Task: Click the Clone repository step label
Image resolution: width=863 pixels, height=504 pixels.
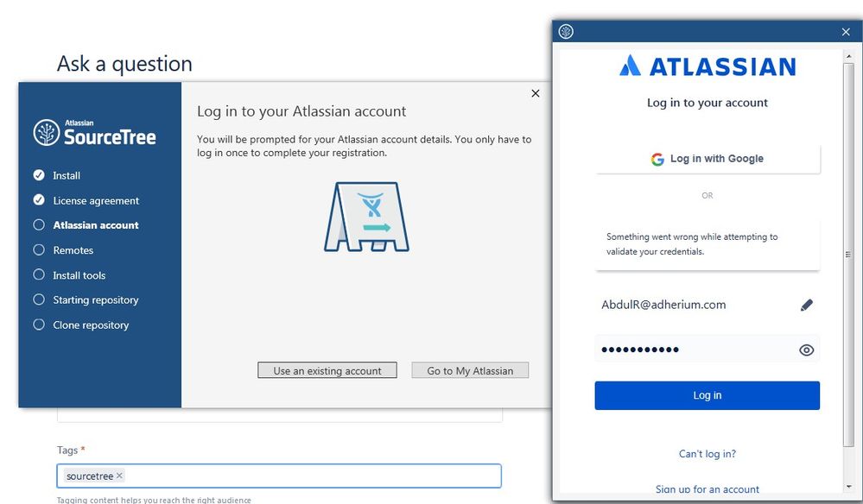Action: (x=91, y=324)
